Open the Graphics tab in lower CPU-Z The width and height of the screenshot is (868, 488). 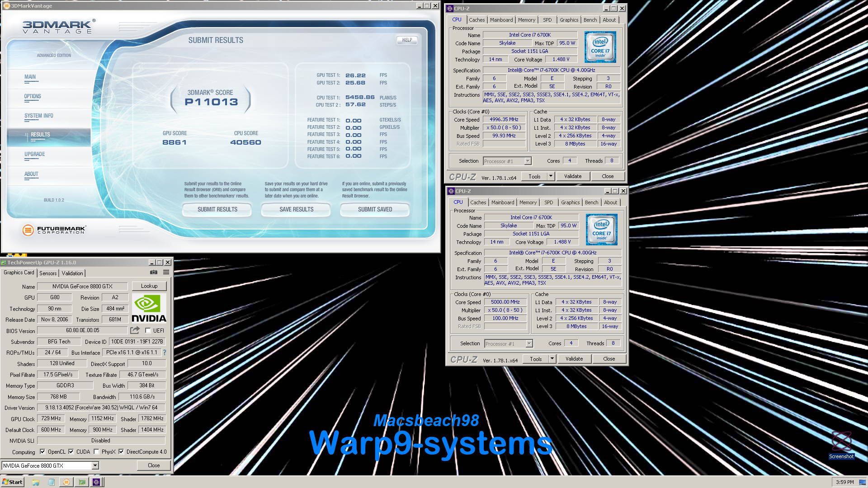tap(570, 202)
